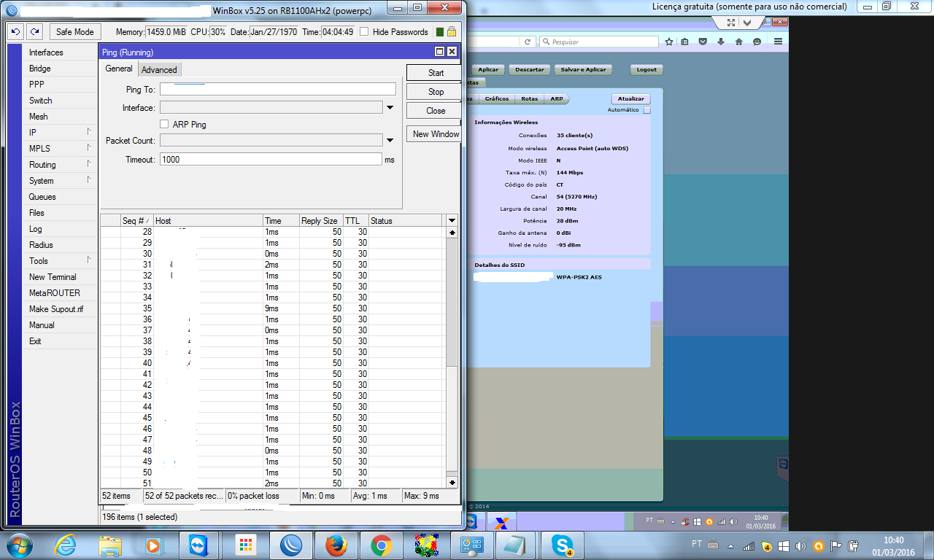Click the yellow padlock icon in WinBox

click(x=451, y=32)
